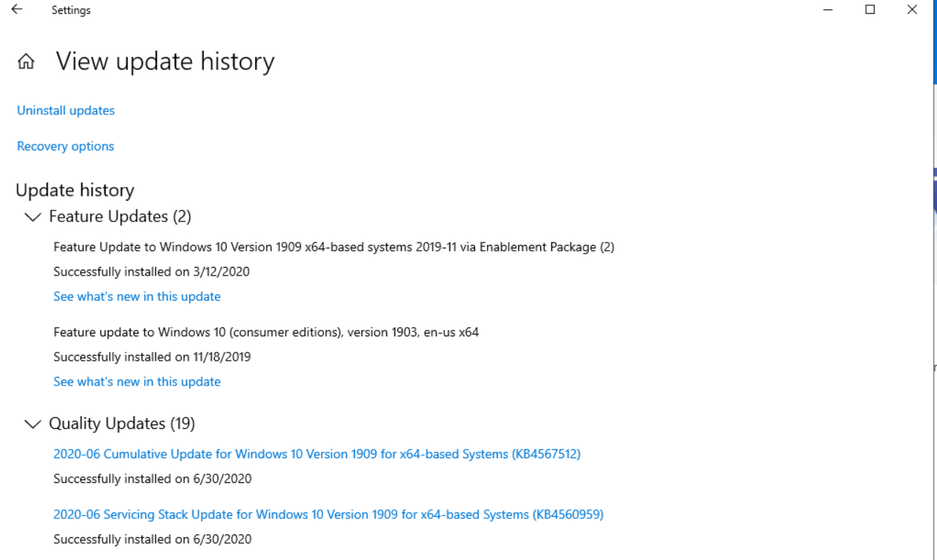The width and height of the screenshot is (937, 560).
Task: Minimize the Settings window
Action: coord(828,10)
